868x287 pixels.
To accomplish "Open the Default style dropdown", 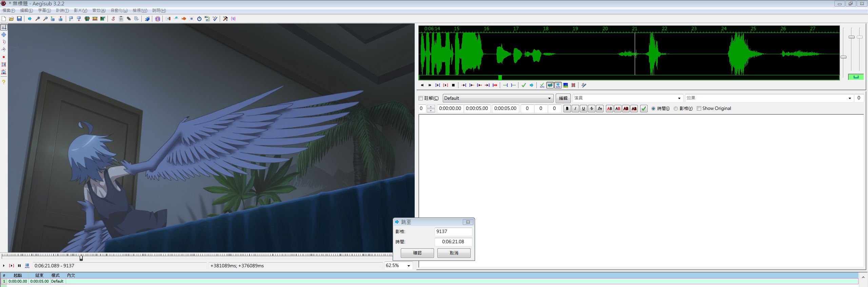I will [498, 98].
